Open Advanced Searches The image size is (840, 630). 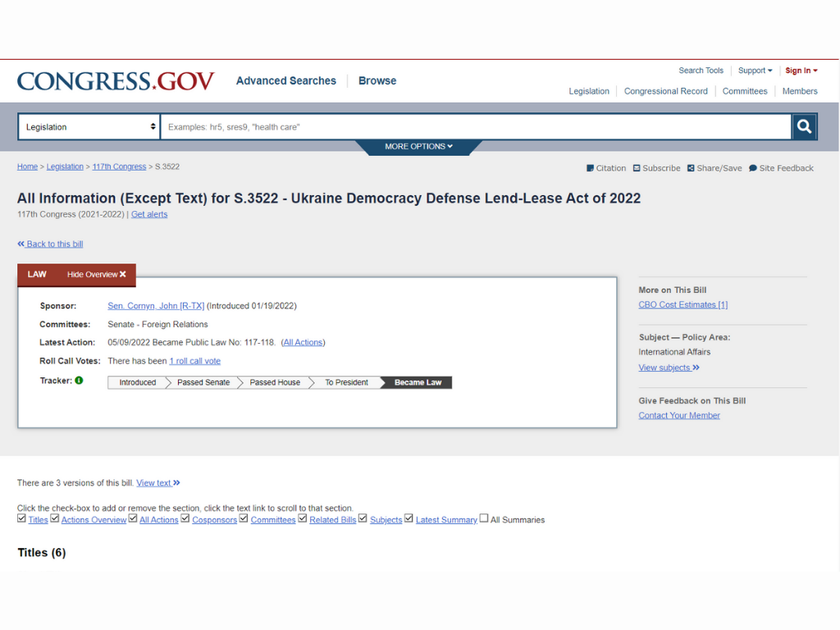point(286,81)
